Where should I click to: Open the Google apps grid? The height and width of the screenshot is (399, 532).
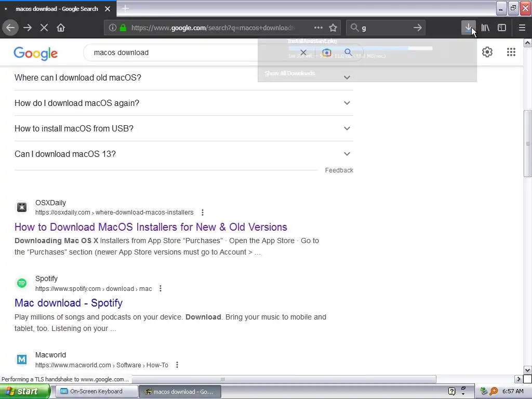pyautogui.click(x=511, y=52)
